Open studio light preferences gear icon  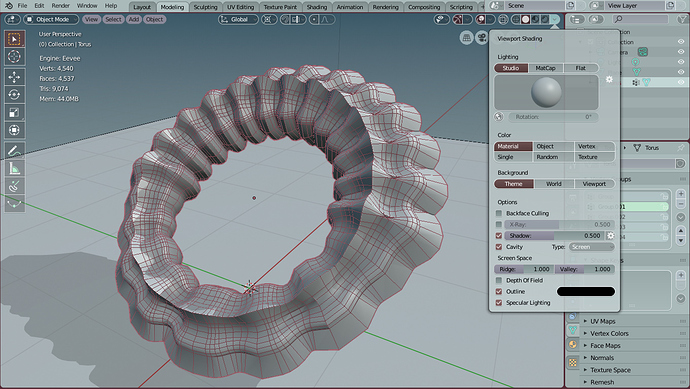click(x=609, y=79)
